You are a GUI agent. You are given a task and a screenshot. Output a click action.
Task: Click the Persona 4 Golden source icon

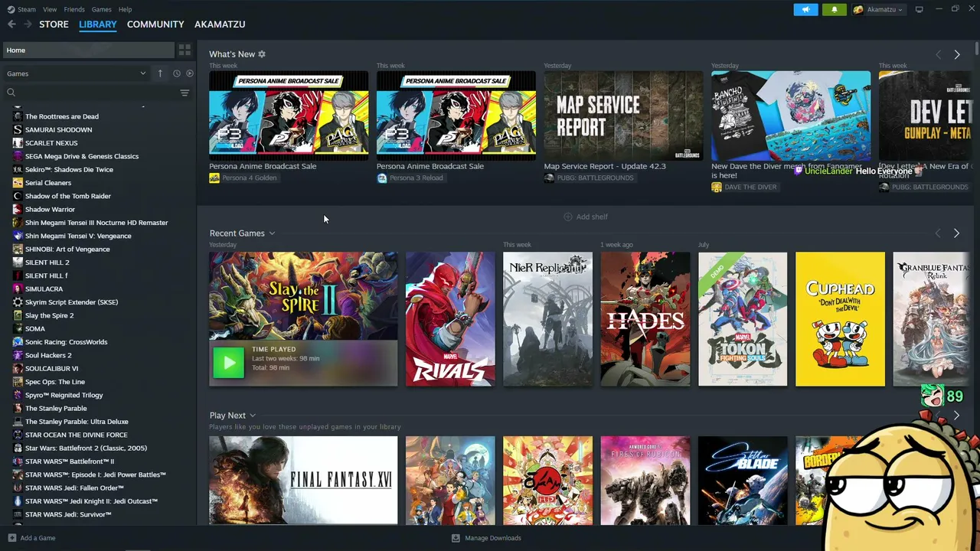tap(214, 178)
